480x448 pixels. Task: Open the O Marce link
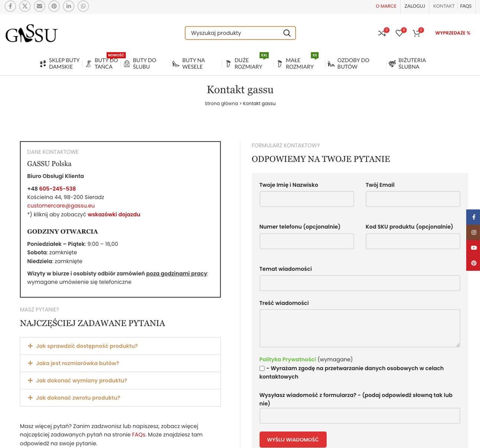tap(386, 6)
